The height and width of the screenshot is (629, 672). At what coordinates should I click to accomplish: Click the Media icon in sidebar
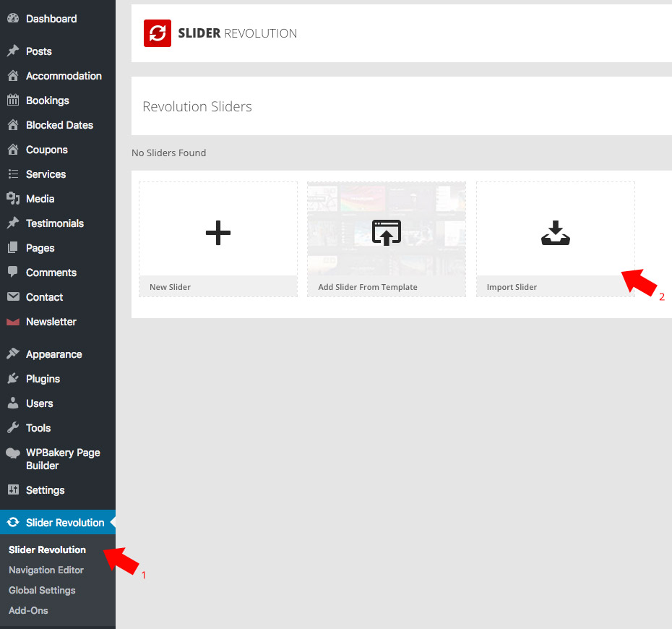pos(13,199)
